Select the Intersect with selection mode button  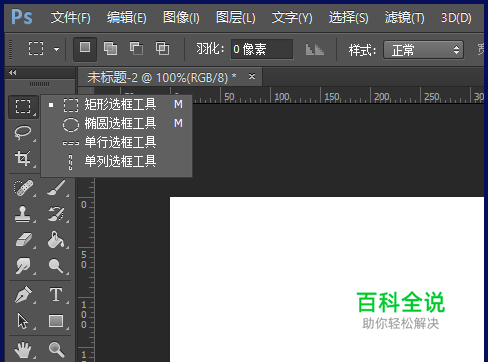[x=162, y=49]
